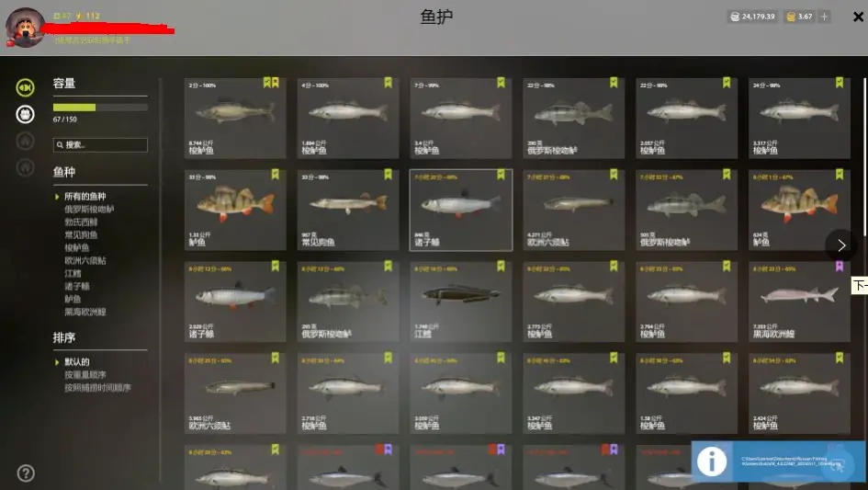Screen dimensions: 868x490
Task: Open the round white-circled sidebar icon
Action: tap(25, 114)
